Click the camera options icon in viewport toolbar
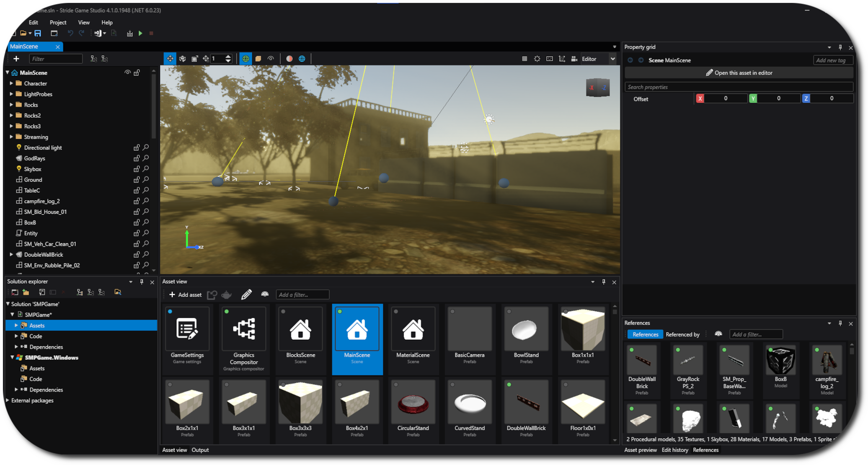 574,59
